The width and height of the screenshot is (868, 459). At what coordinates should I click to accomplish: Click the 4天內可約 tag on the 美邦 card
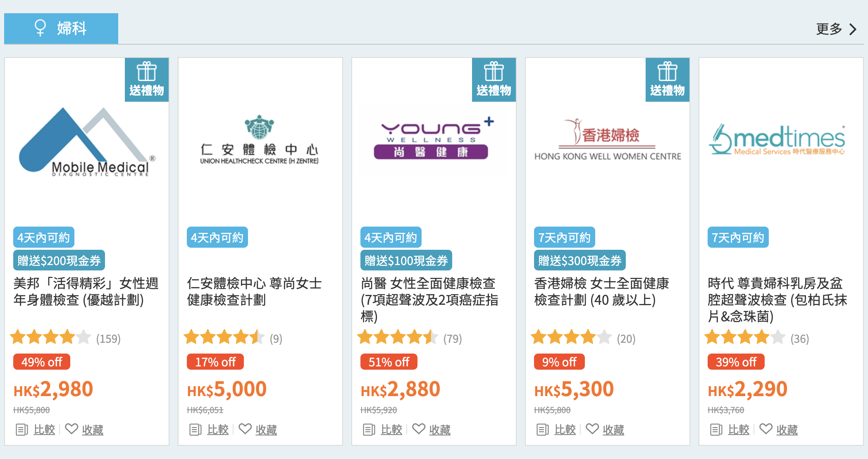point(44,237)
